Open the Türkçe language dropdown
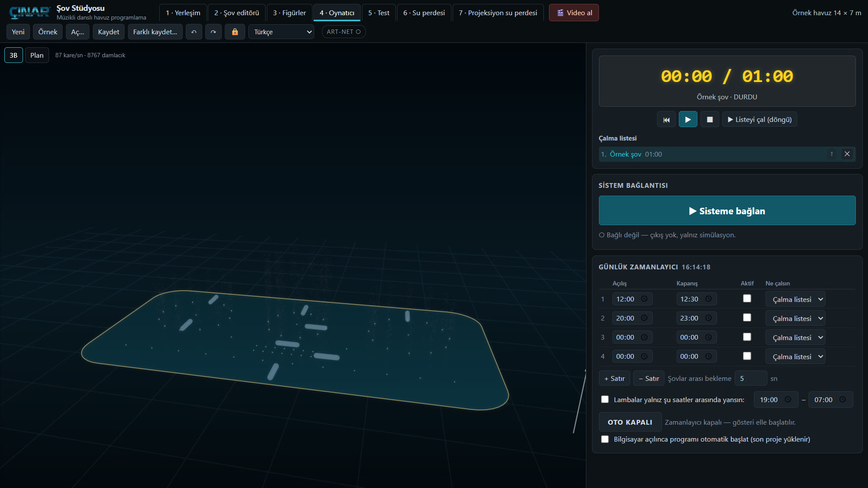 [281, 32]
